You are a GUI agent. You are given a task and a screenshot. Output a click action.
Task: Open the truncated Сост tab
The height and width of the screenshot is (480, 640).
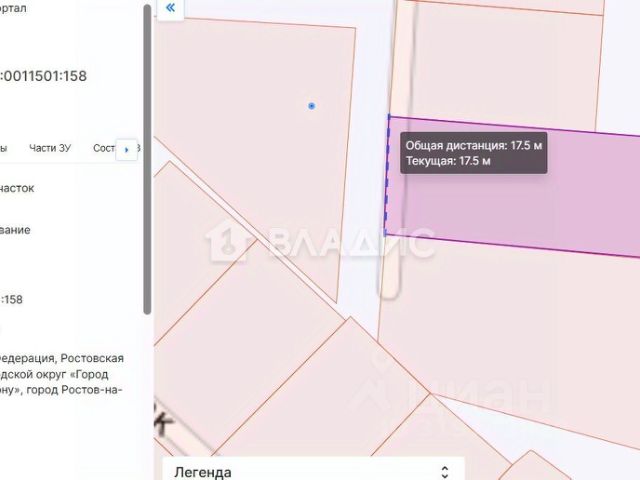104,148
